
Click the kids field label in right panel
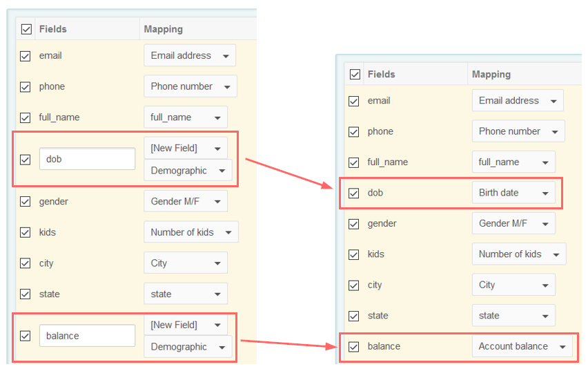tap(375, 254)
